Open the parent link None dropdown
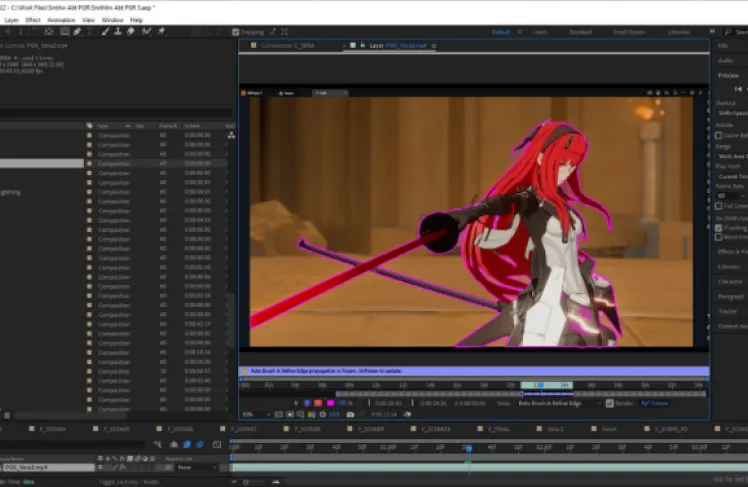The image size is (748, 487). pos(197,467)
